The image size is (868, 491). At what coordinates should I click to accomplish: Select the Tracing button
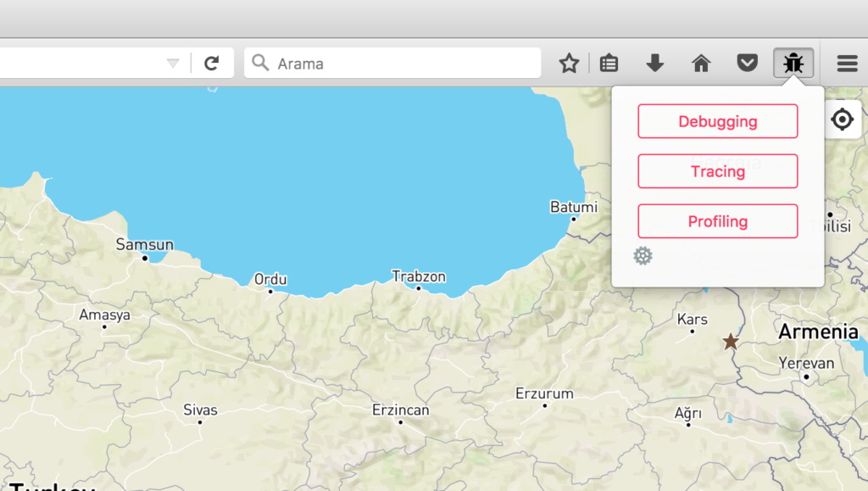(x=717, y=171)
